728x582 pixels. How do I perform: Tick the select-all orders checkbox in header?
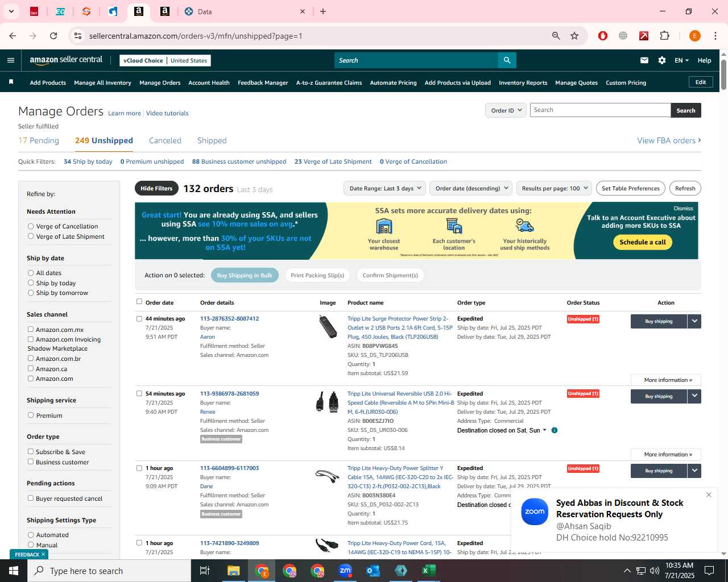click(x=139, y=302)
